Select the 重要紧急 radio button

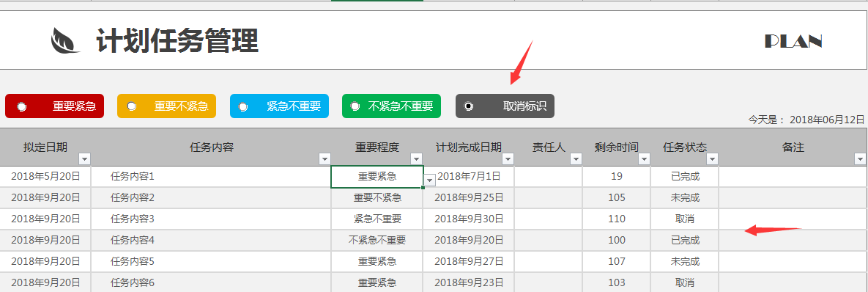[21, 106]
